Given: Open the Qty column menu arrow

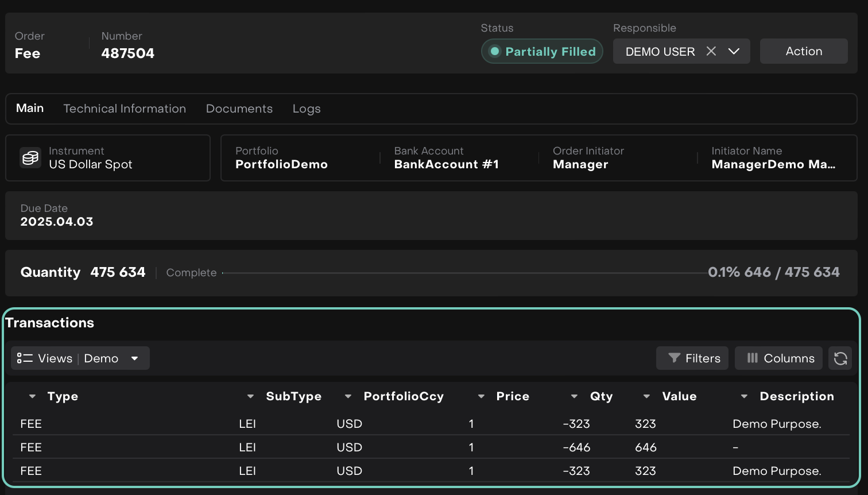Looking at the screenshot, I should coord(574,396).
